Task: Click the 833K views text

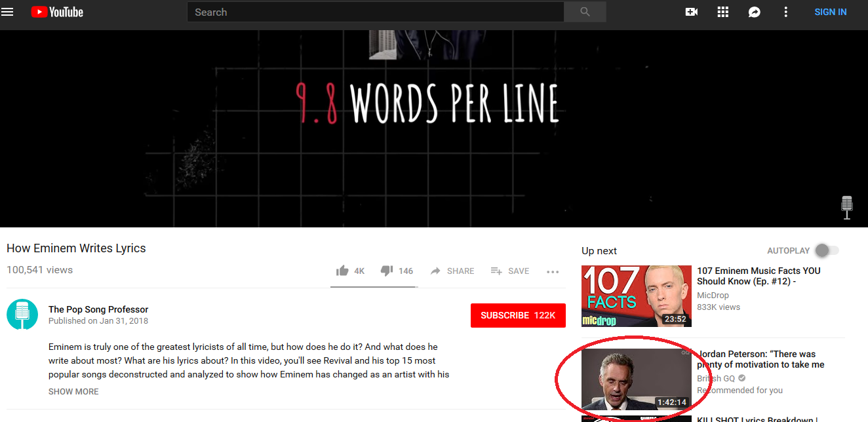Action: pos(719,307)
